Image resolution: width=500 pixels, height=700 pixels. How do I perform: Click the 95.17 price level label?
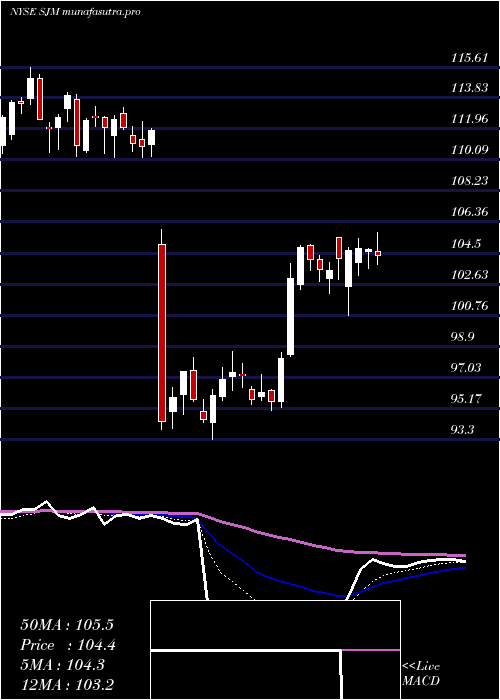(x=468, y=399)
